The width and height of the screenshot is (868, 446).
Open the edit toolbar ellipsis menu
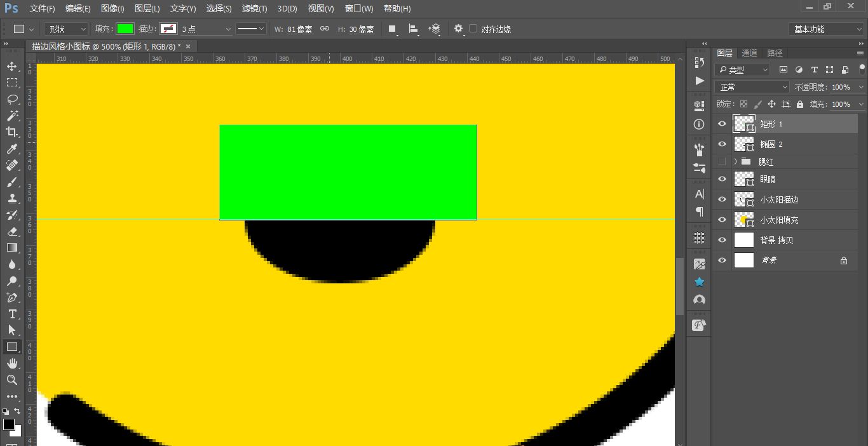pyautogui.click(x=11, y=396)
